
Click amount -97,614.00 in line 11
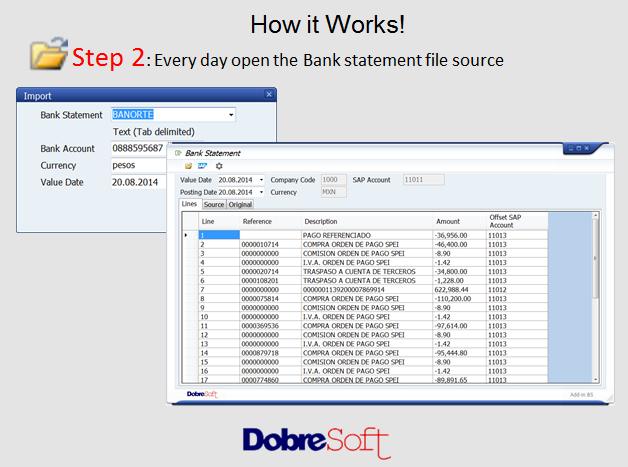pyautogui.click(x=459, y=326)
